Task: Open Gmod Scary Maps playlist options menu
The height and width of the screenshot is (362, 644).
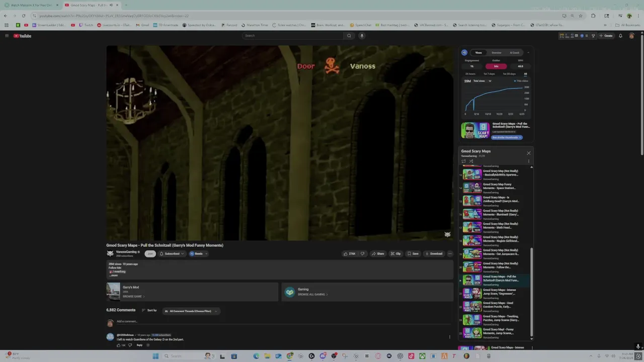Action: pos(528,161)
